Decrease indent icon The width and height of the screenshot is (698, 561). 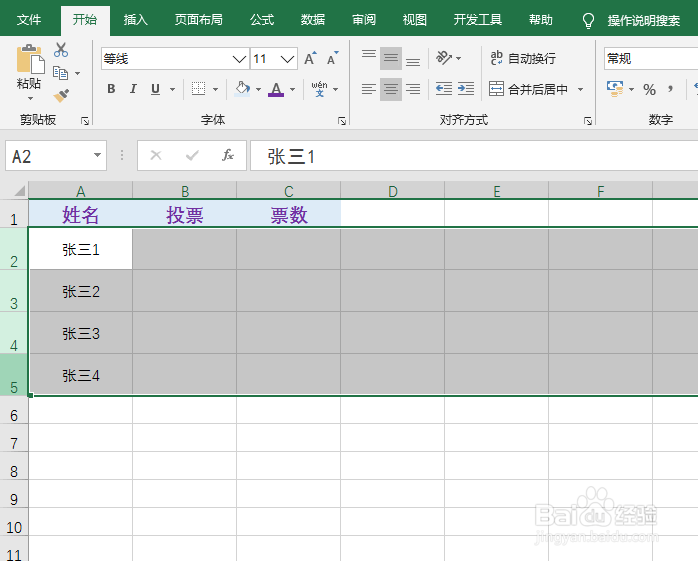click(x=444, y=89)
